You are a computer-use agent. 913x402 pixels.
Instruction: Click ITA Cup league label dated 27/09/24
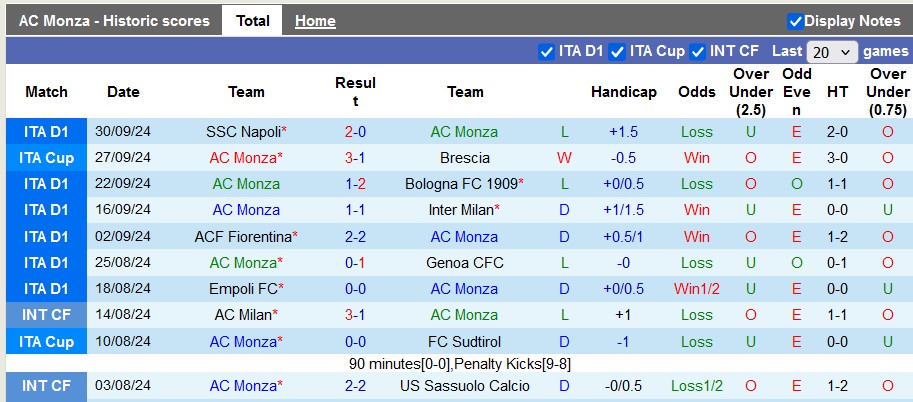tap(46, 158)
